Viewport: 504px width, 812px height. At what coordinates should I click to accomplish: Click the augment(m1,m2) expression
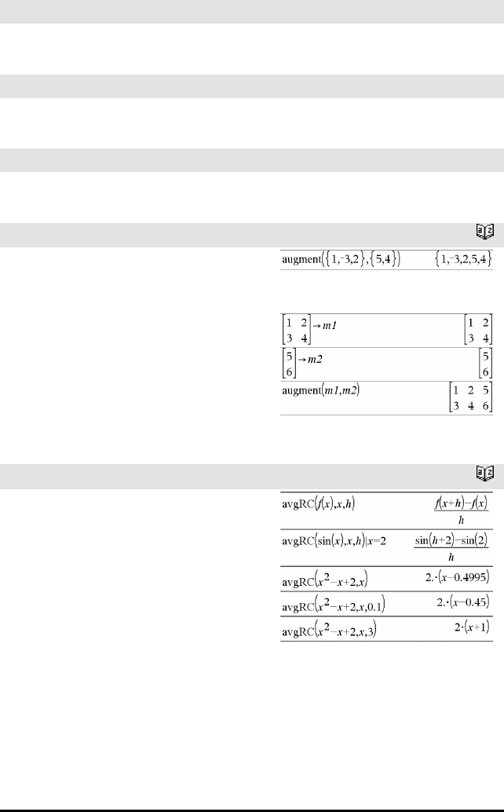(x=320, y=390)
